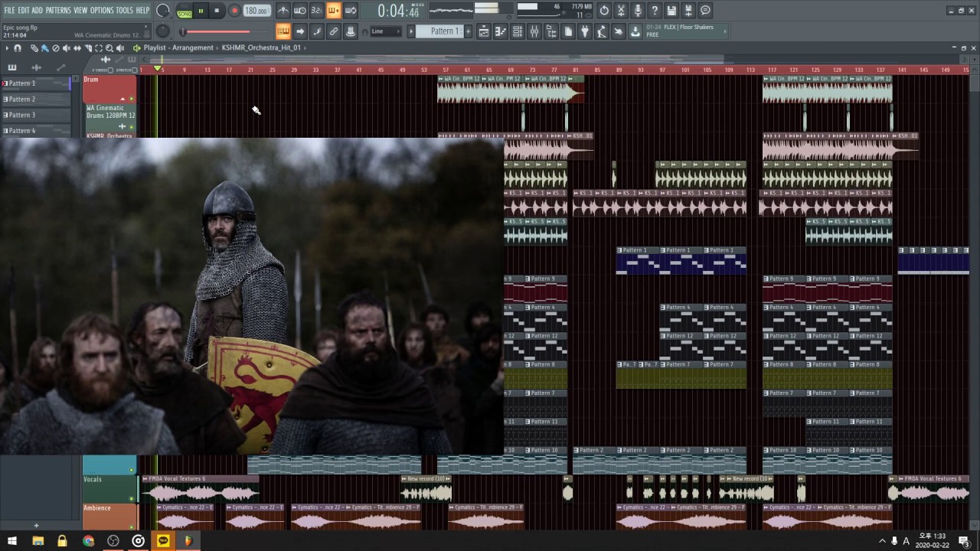This screenshot has height=551, width=980.
Task: Toggle the blend recording overdub icon
Action: tap(334, 11)
